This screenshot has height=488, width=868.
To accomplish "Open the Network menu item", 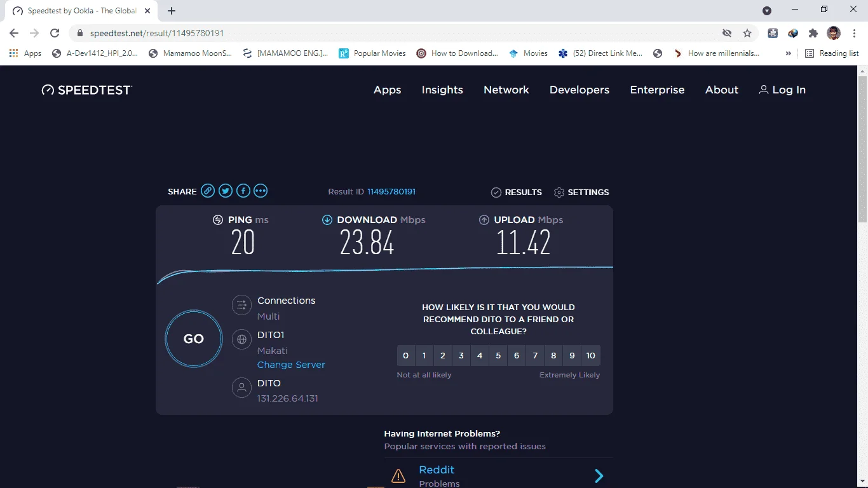I will pos(506,90).
